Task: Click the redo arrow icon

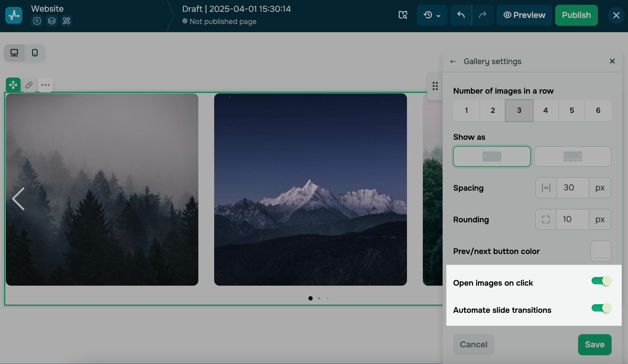Action: click(482, 15)
